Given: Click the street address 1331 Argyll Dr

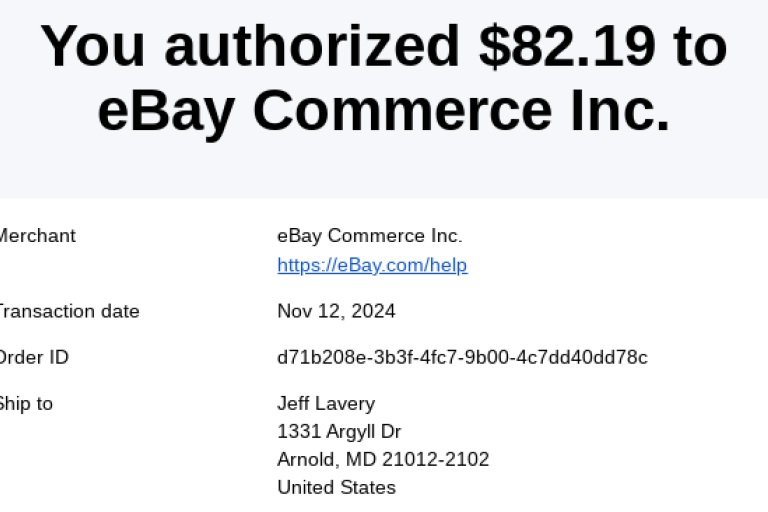Looking at the screenshot, I should pos(339,432).
